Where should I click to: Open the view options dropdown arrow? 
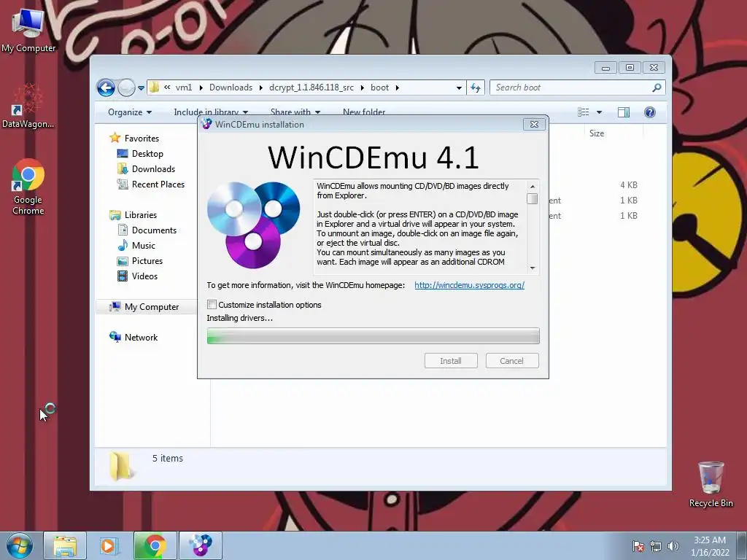pos(600,112)
